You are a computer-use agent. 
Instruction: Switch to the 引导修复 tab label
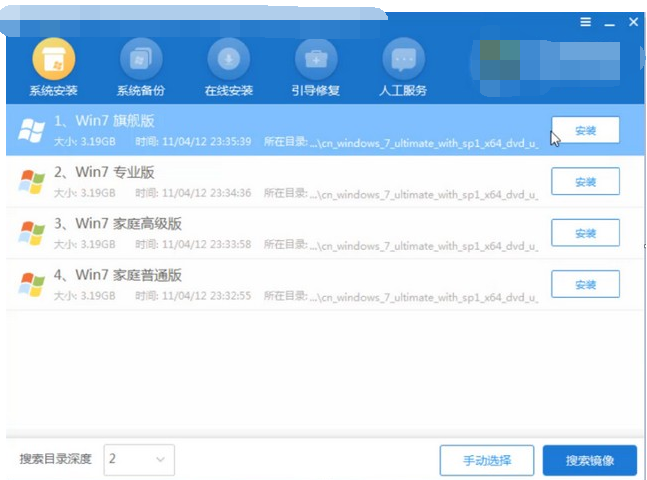coord(316,90)
